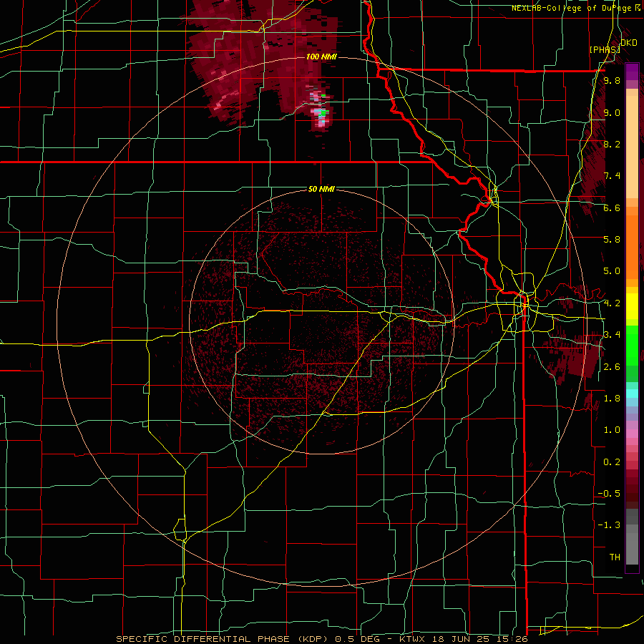This screenshot has width=644, height=644.
Task: Click the 5.0 scale value
Action: (612, 271)
